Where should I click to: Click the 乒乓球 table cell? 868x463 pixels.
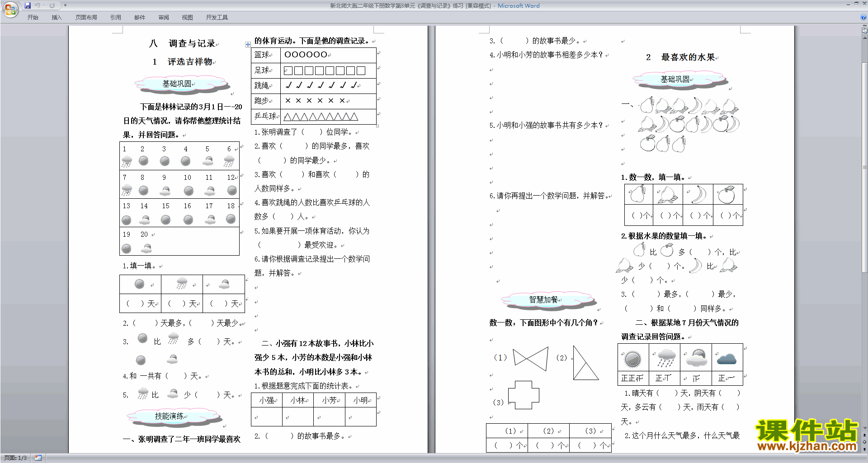click(x=266, y=117)
